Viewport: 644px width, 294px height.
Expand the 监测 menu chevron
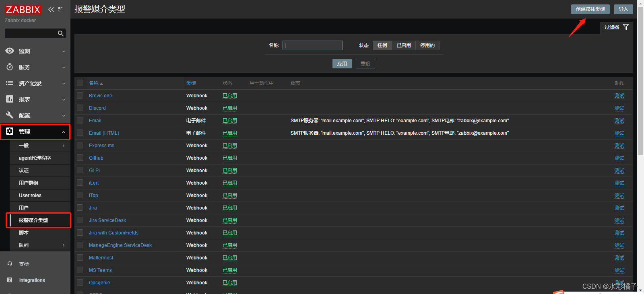(64, 51)
